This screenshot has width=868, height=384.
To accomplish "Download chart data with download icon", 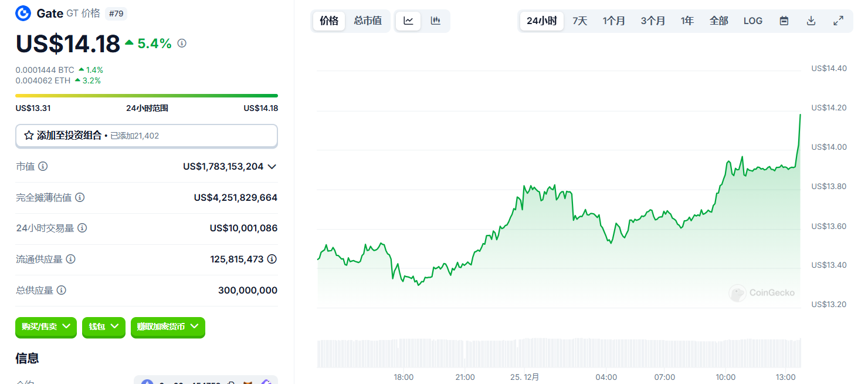I will coord(811,21).
